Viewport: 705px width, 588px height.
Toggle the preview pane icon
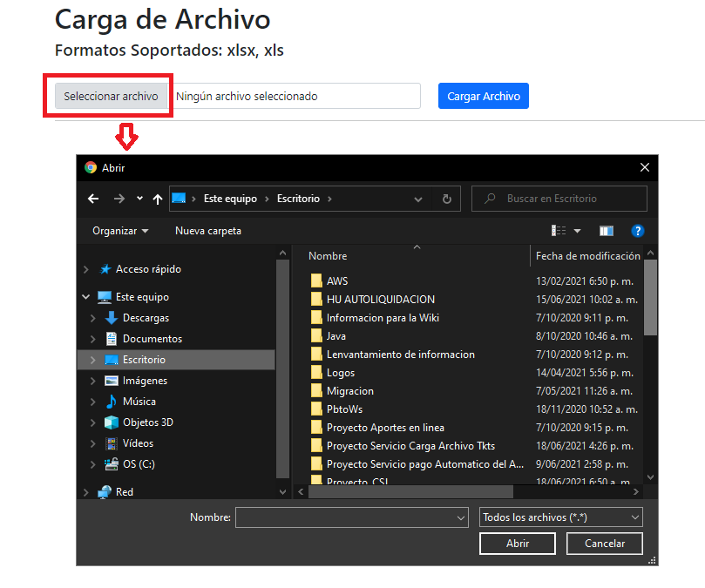coord(607,231)
